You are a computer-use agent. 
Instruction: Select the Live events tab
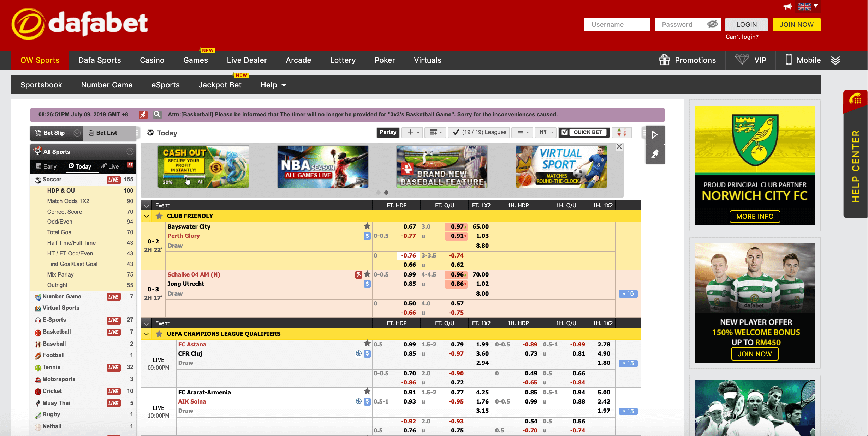click(110, 166)
